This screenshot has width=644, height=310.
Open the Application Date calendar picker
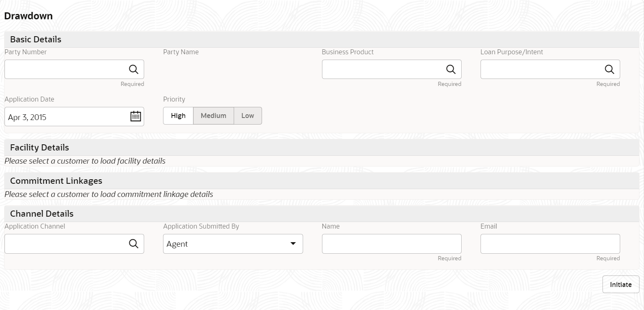(136, 116)
